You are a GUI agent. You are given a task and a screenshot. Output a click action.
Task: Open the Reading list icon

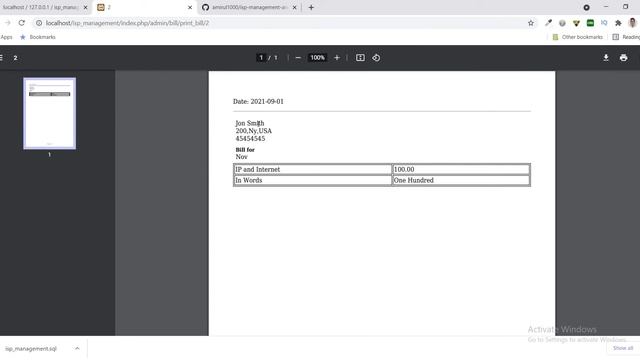click(616, 37)
